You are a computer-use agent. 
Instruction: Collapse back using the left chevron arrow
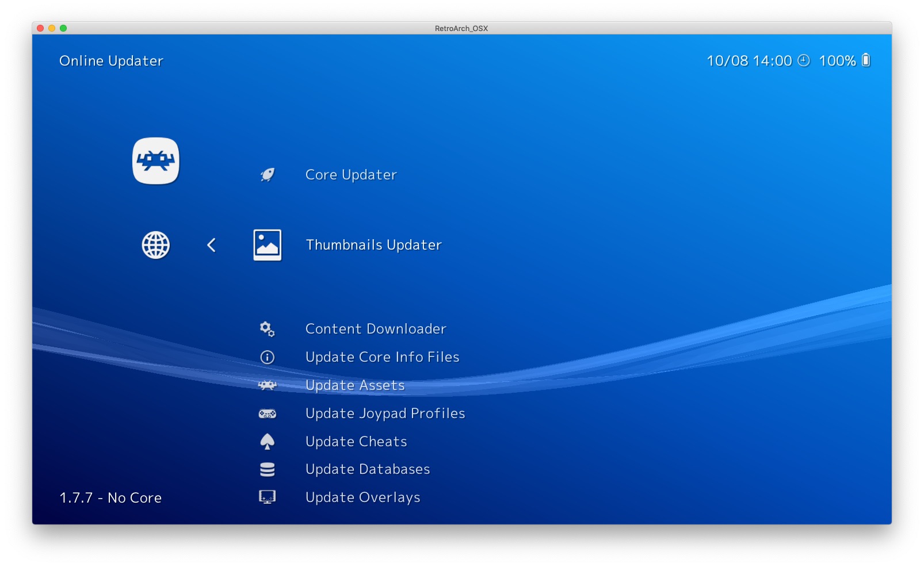tap(211, 244)
